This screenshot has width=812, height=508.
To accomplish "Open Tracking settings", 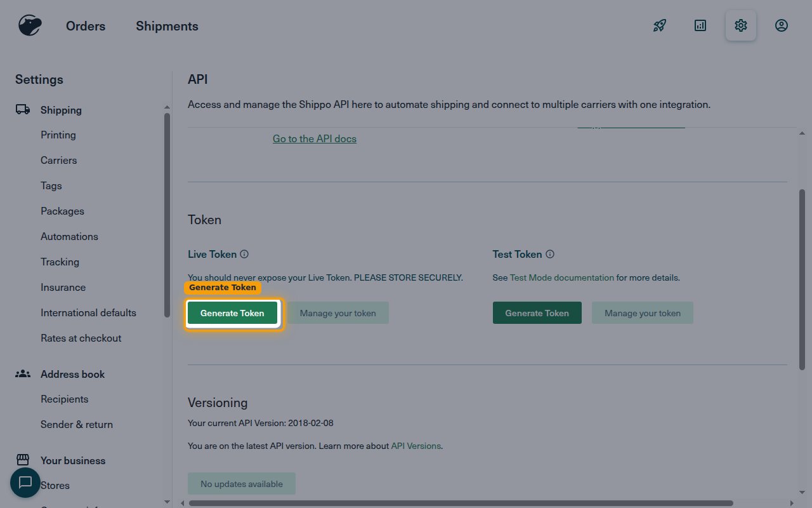I will click(x=60, y=262).
